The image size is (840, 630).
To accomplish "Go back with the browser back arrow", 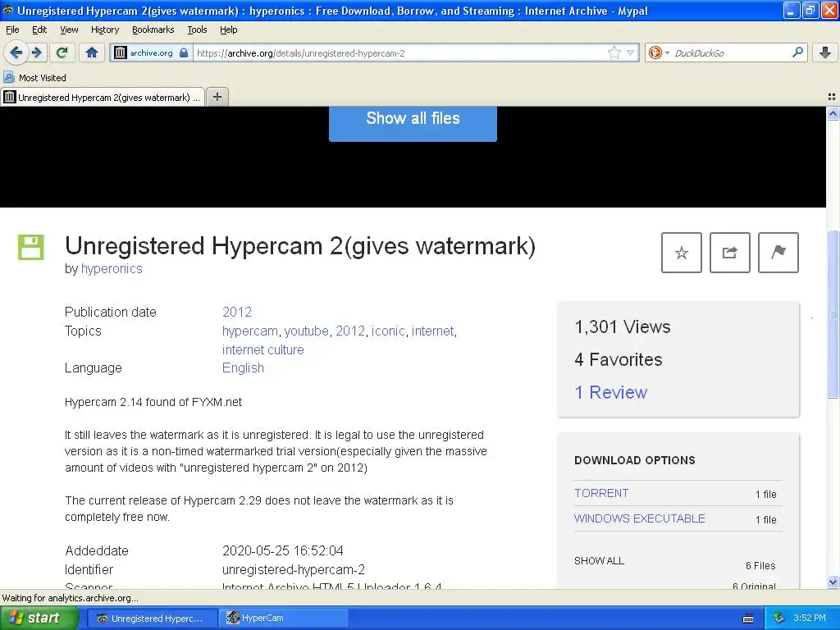I will pos(16,52).
